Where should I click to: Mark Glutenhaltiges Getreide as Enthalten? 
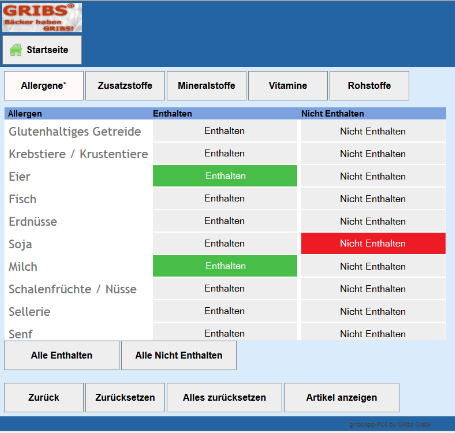click(225, 131)
